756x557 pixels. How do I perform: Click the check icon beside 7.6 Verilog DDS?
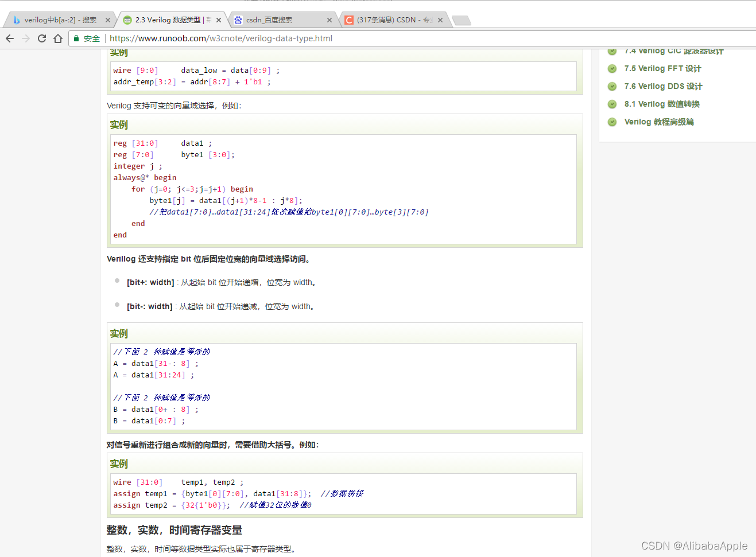coord(612,86)
